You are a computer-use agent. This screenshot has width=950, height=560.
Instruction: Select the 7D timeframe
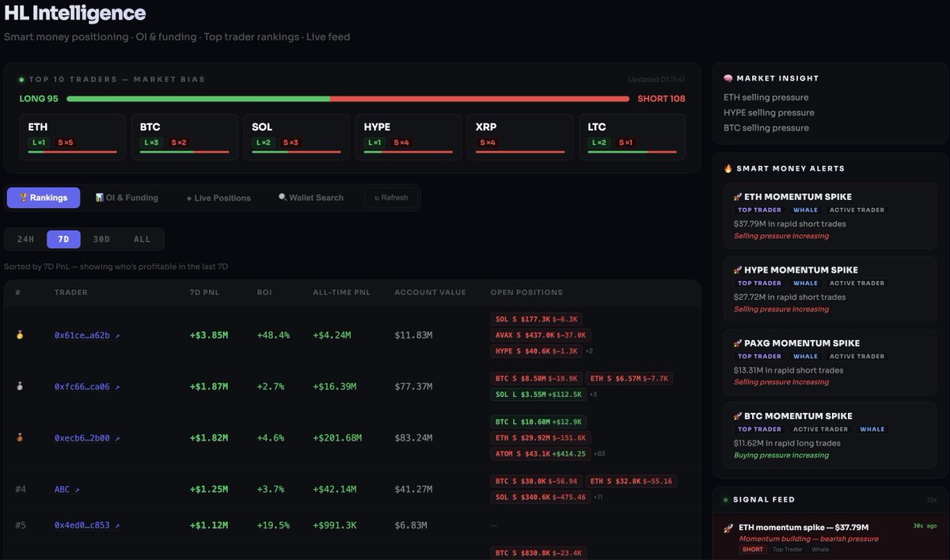pos(64,239)
